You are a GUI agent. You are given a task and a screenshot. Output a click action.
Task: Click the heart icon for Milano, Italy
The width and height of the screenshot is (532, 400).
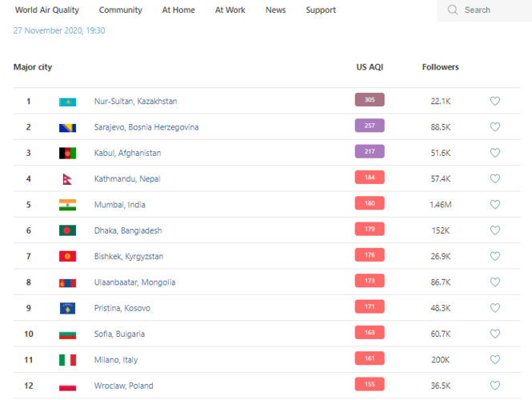[495, 360]
